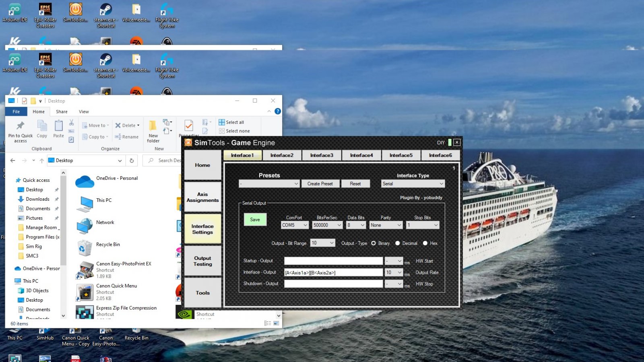Open the View ribbon tab

84,112
